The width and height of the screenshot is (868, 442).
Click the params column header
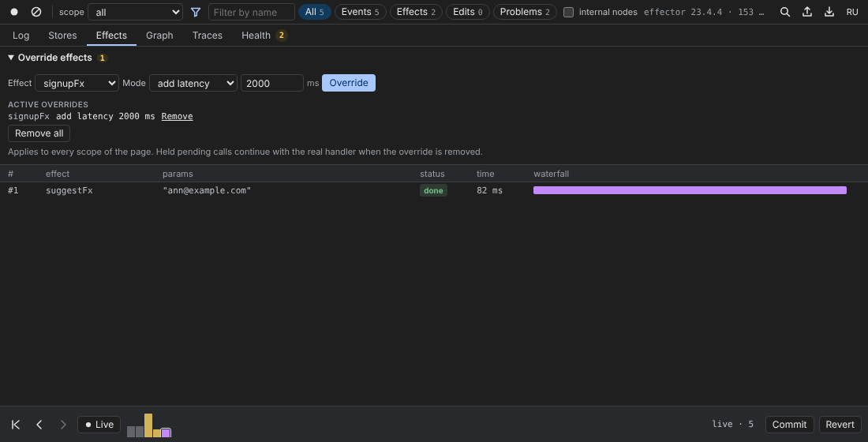pos(178,174)
